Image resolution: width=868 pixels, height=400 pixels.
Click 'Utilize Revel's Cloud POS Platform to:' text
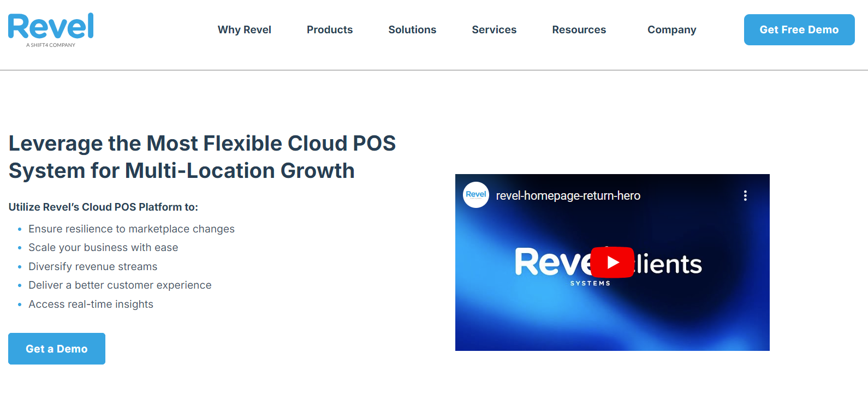click(x=103, y=207)
